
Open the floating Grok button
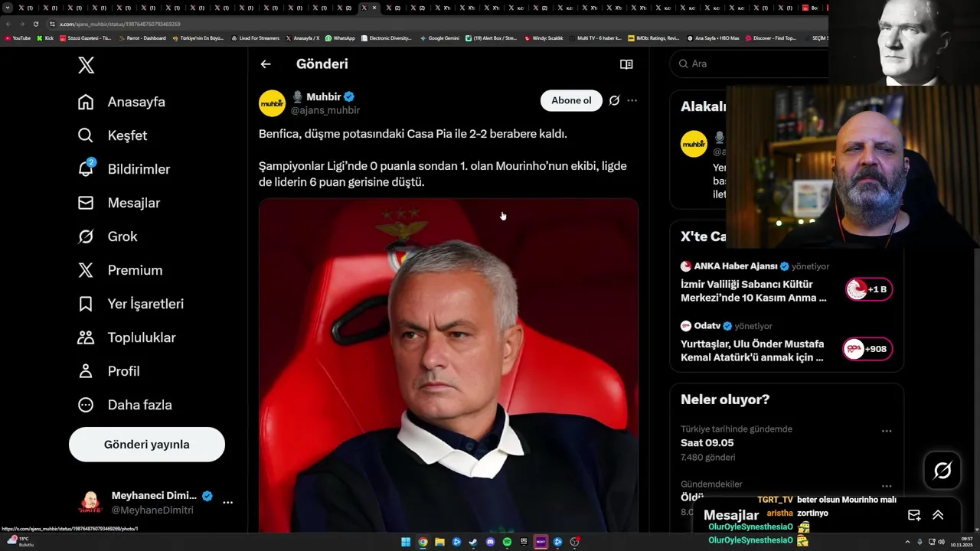(x=942, y=470)
